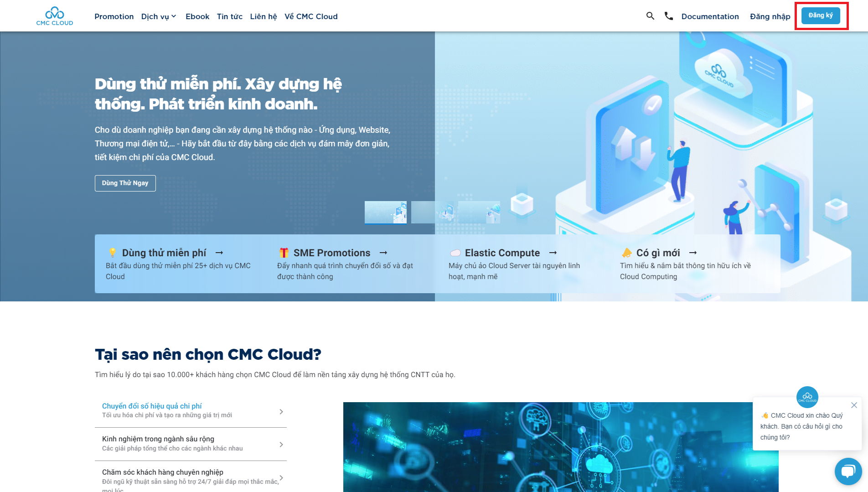868x492 pixels.
Task: Open the Elastic Compute card title
Action: click(502, 253)
